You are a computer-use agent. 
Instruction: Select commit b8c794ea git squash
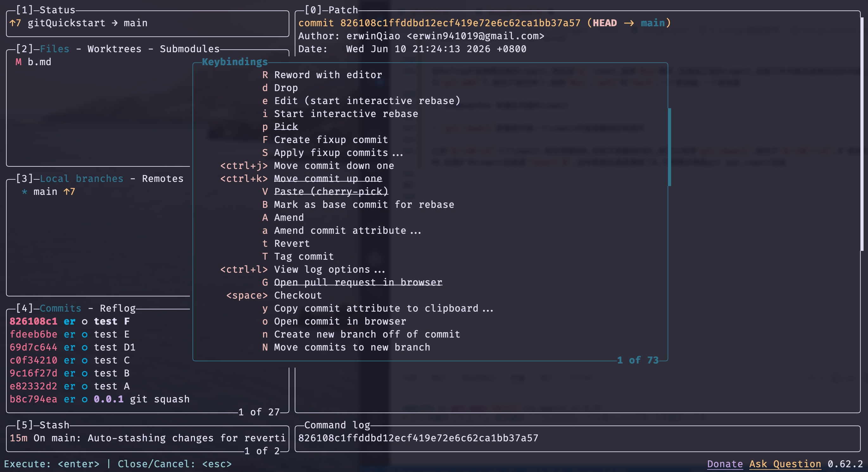tap(100, 399)
